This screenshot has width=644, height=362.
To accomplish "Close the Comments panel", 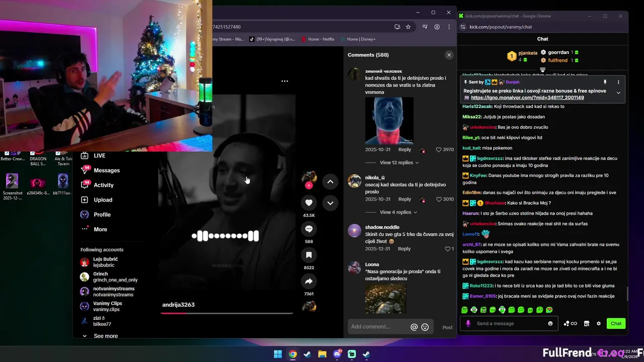I will pos(449,55).
